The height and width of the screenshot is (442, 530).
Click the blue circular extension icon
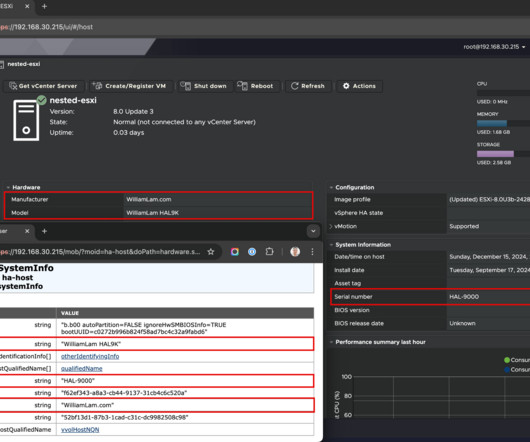[x=252, y=252]
